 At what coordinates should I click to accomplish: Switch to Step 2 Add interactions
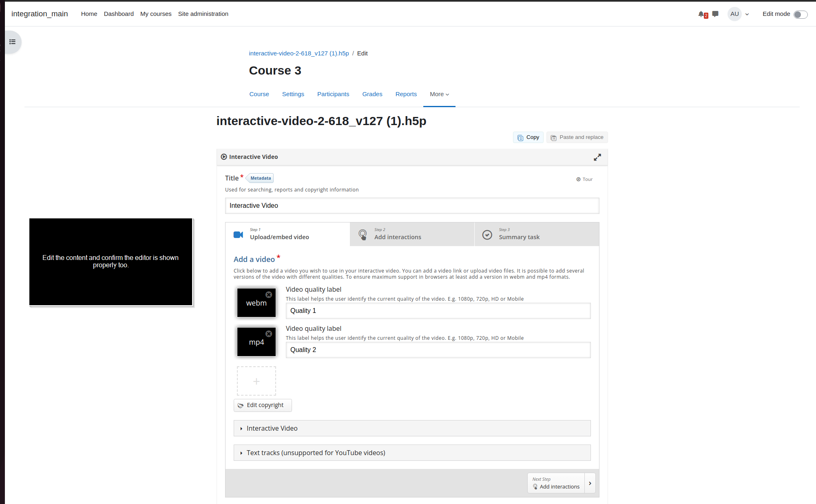click(412, 234)
